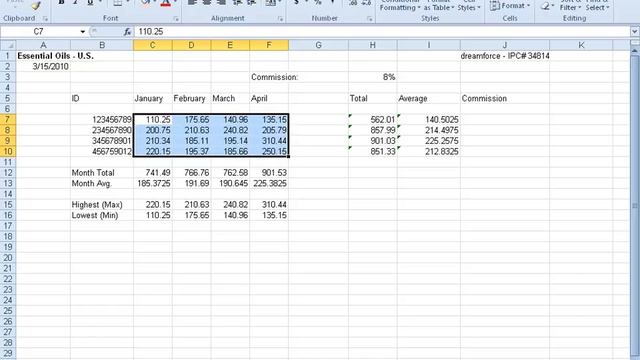Click the 'dreamforce - IPC#34814' cell

[x=505, y=56]
